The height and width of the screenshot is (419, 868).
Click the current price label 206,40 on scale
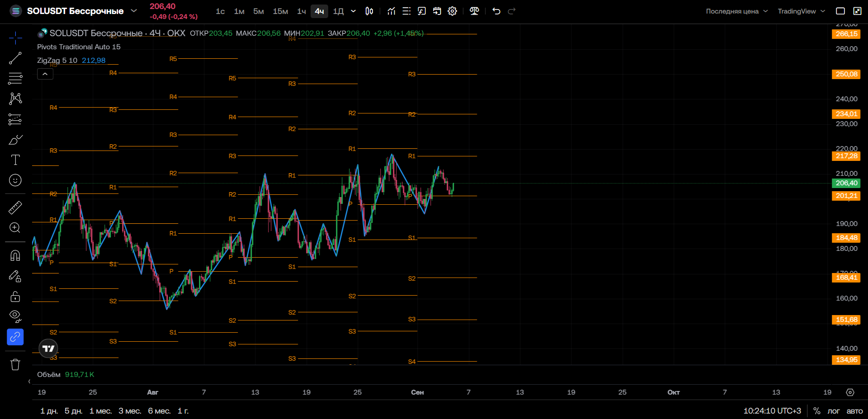(x=846, y=183)
